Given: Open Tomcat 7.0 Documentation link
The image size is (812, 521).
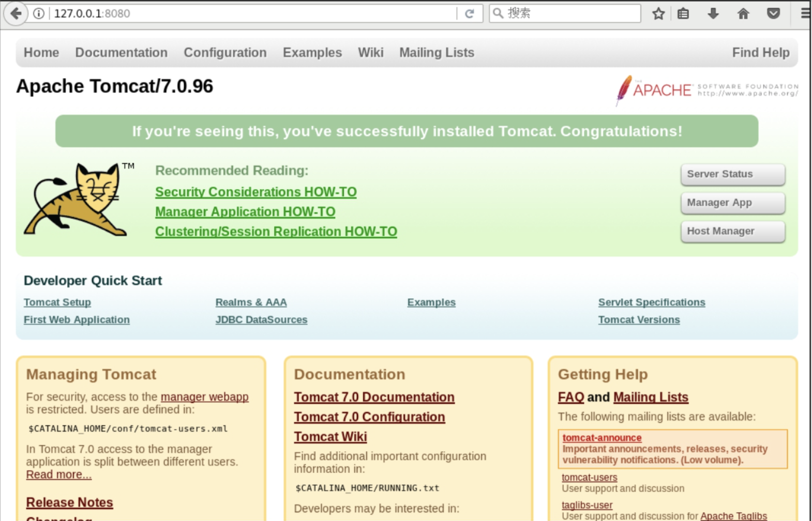Looking at the screenshot, I should point(374,397).
